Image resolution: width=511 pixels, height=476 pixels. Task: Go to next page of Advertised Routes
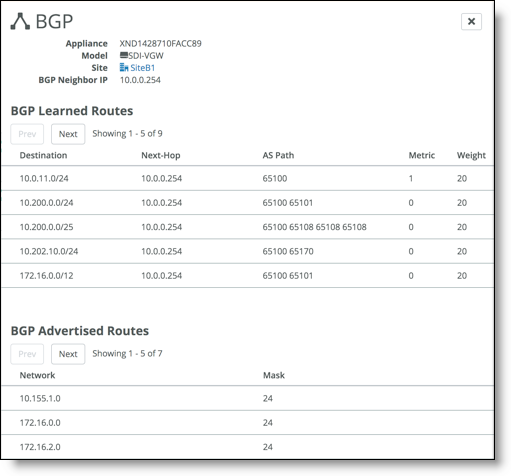point(68,354)
